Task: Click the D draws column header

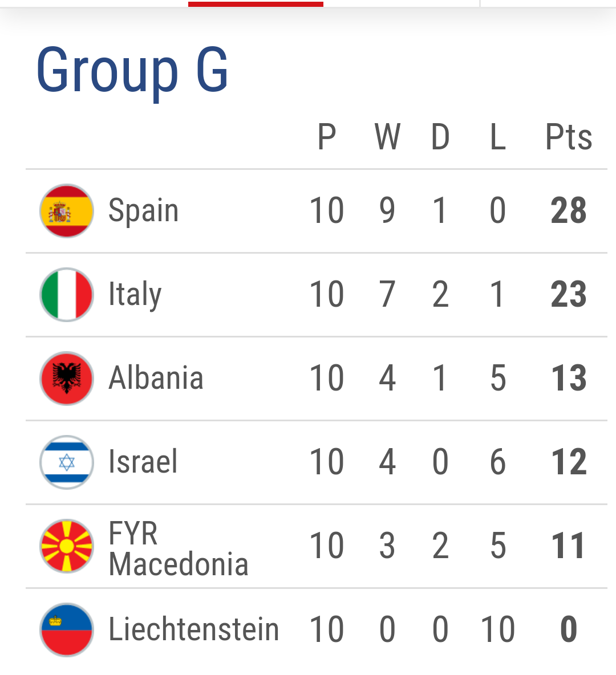Action: (x=440, y=137)
